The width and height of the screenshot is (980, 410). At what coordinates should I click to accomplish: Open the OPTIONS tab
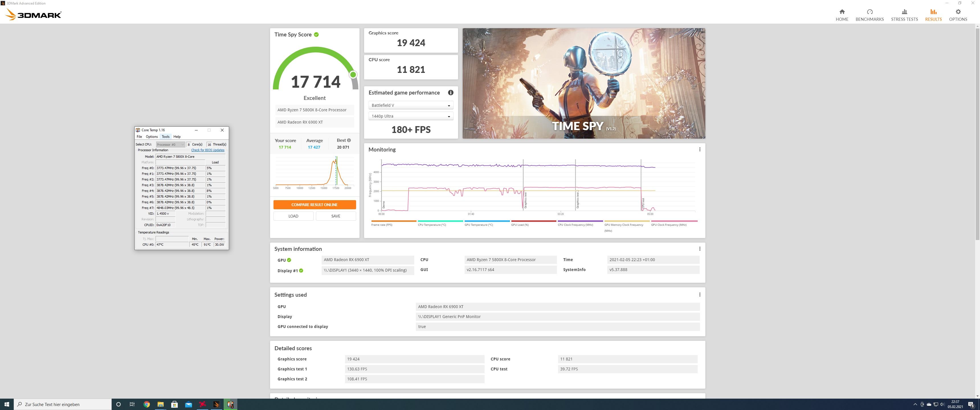[x=957, y=15]
